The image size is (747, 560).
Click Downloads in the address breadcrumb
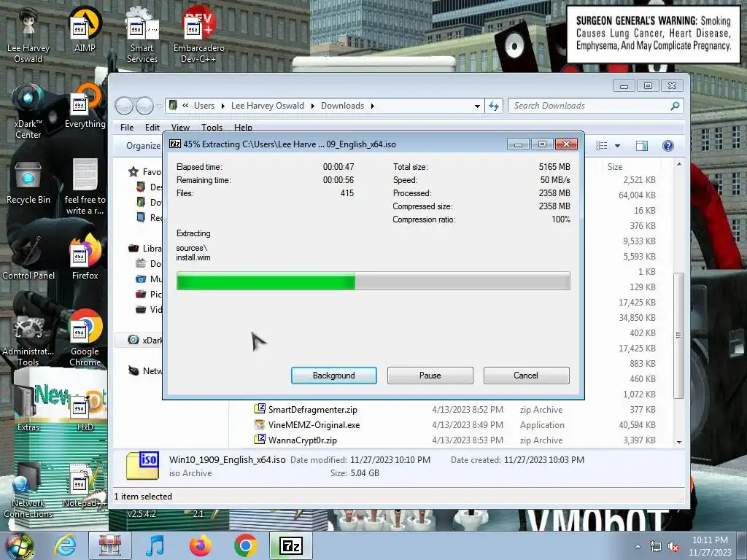(x=342, y=106)
